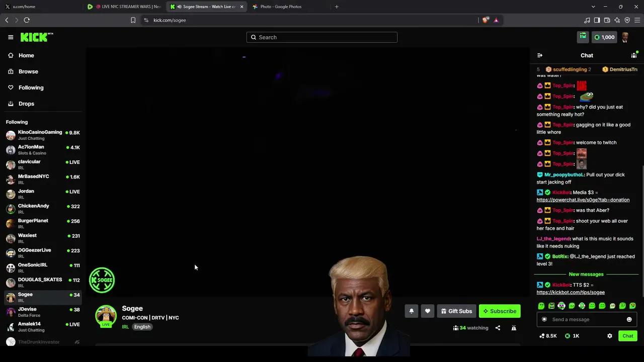644x362 pixels.
Task: Subscribe to Sogee
Action: coord(500,311)
